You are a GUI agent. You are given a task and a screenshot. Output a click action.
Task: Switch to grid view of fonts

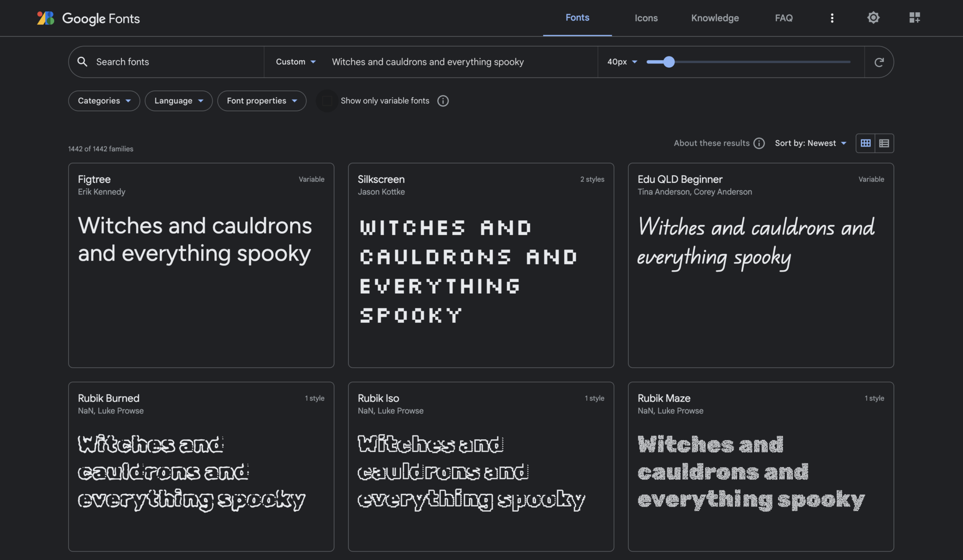pyautogui.click(x=865, y=143)
